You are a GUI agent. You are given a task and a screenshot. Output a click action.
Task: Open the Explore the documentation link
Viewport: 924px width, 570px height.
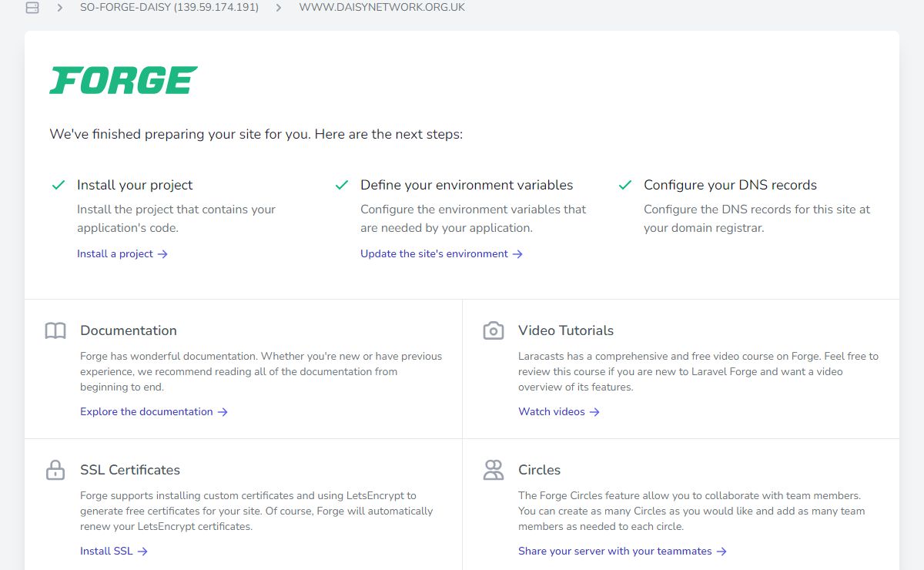pos(154,411)
